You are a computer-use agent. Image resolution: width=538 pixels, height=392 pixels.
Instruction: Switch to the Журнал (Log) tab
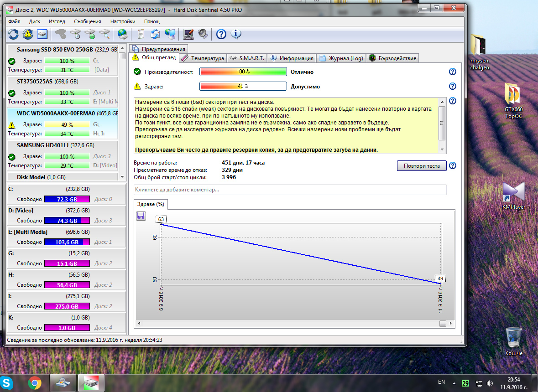coord(341,58)
